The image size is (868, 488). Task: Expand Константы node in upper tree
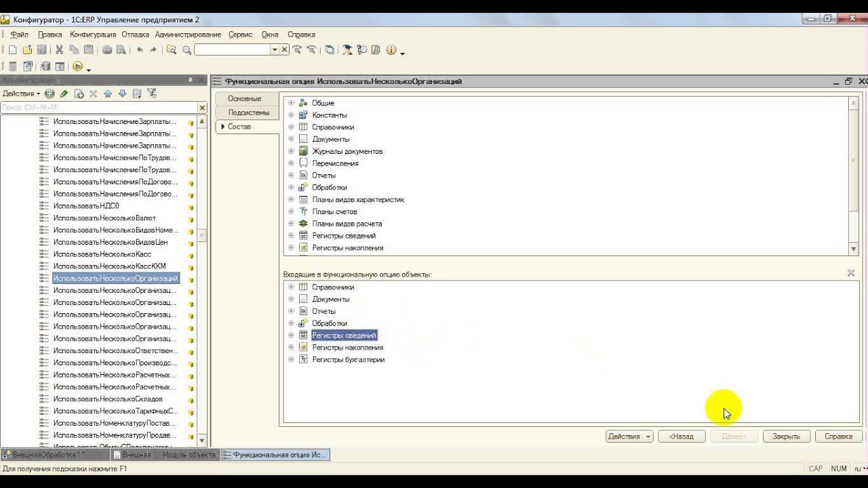291,115
